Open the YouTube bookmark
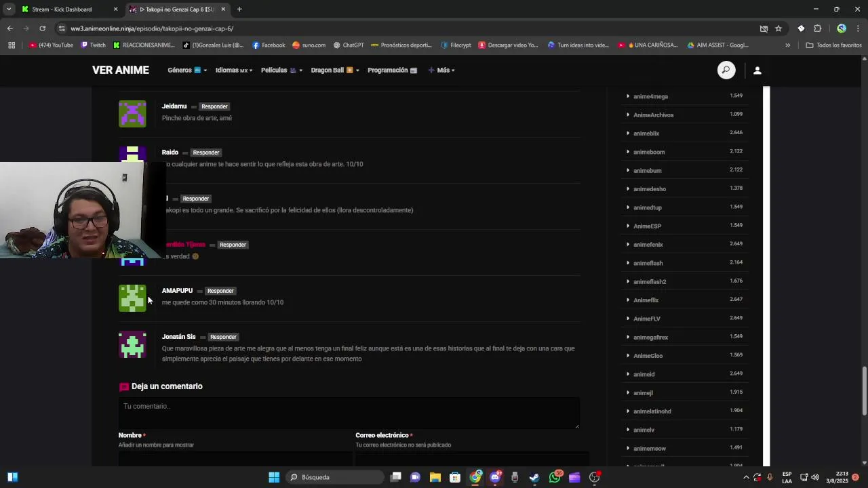 [52, 45]
